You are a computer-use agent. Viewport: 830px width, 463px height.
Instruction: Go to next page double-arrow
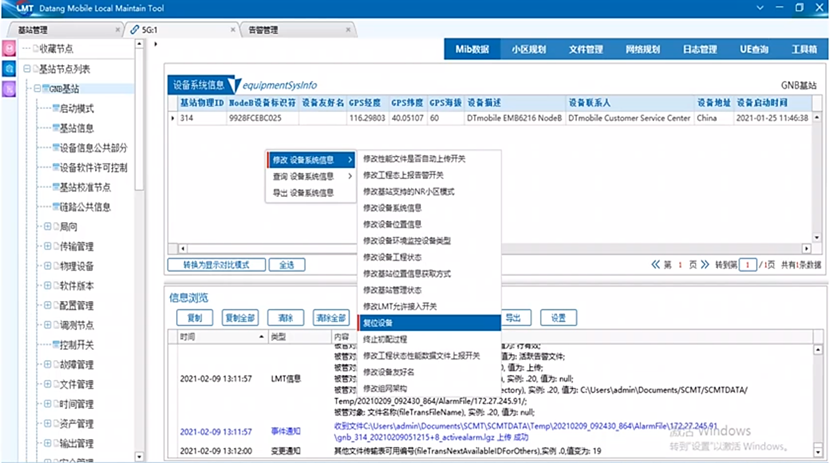705,265
